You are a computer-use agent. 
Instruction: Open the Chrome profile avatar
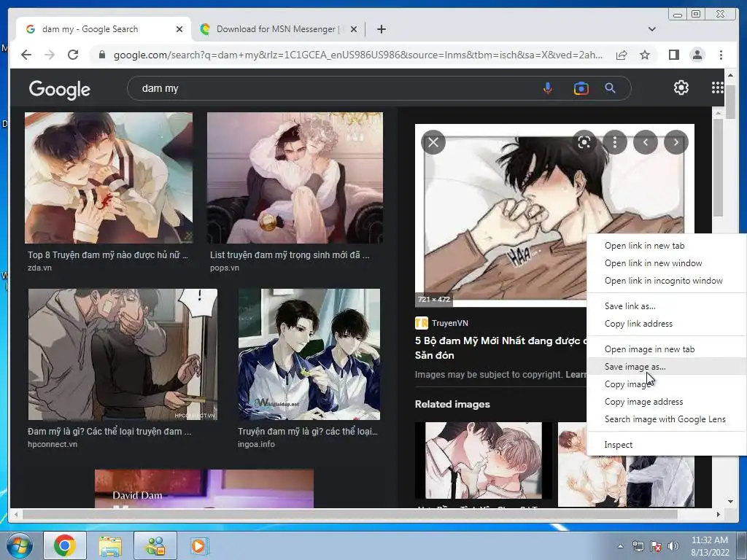[697, 55]
